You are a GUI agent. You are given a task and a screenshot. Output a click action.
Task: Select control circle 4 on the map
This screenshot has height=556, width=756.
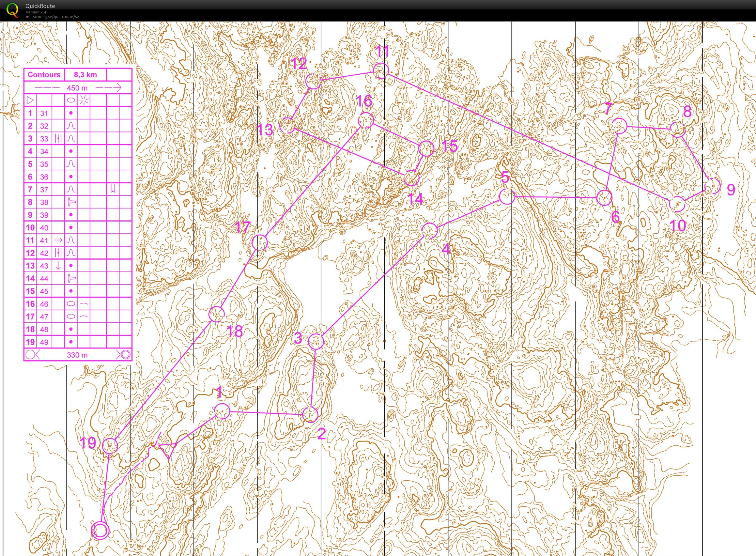pos(429,231)
